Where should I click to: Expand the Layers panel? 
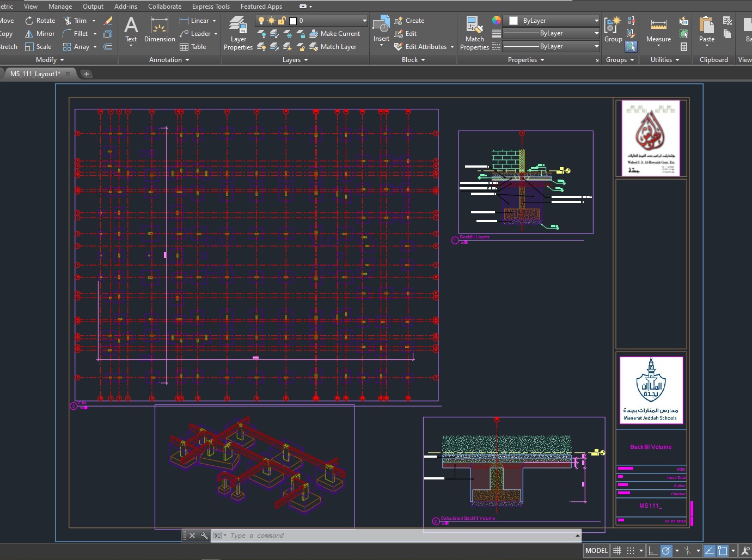pyautogui.click(x=295, y=60)
